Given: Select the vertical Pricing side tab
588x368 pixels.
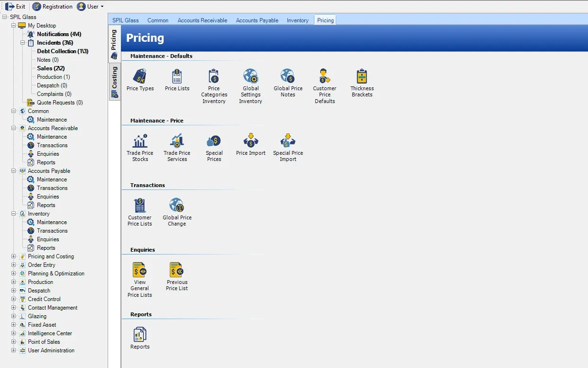Looking at the screenshot, I should point(114,44).
